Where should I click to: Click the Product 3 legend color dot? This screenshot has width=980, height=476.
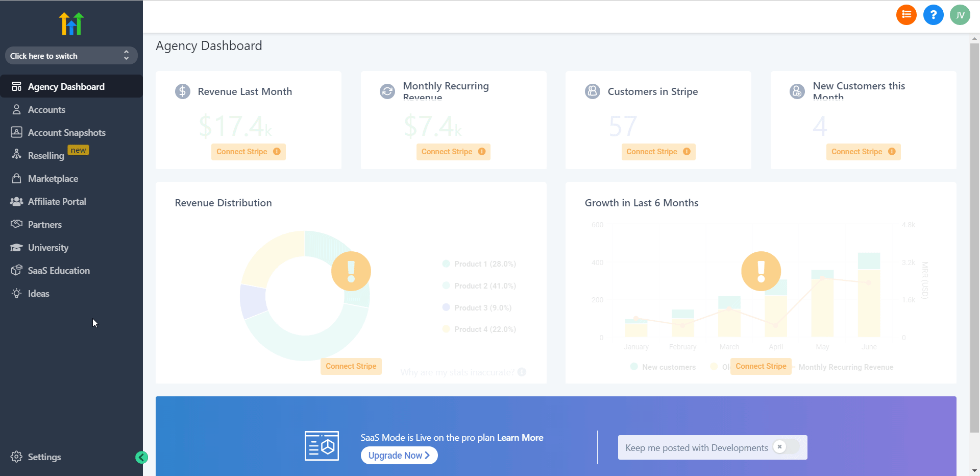coord(446,307)
